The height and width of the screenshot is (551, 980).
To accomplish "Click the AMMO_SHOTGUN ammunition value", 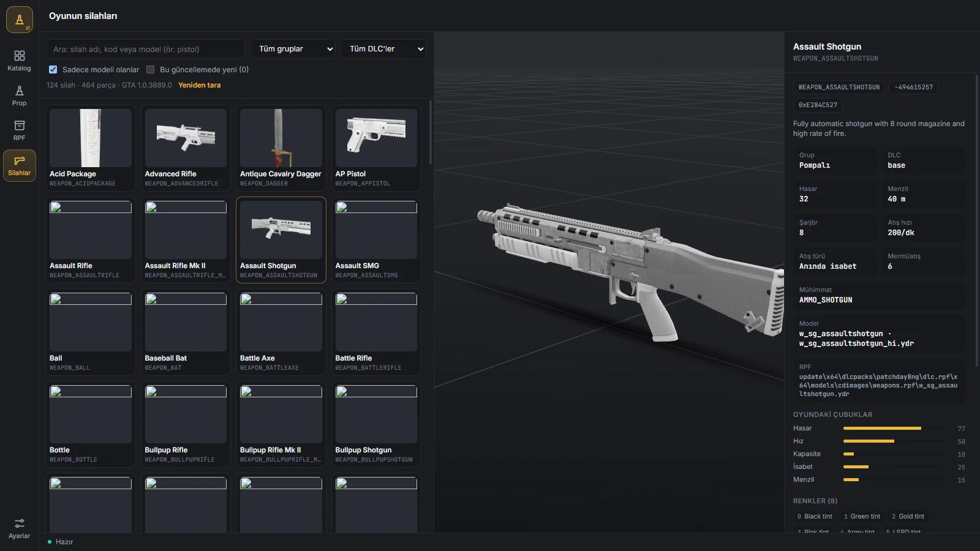I will point(826,300).
